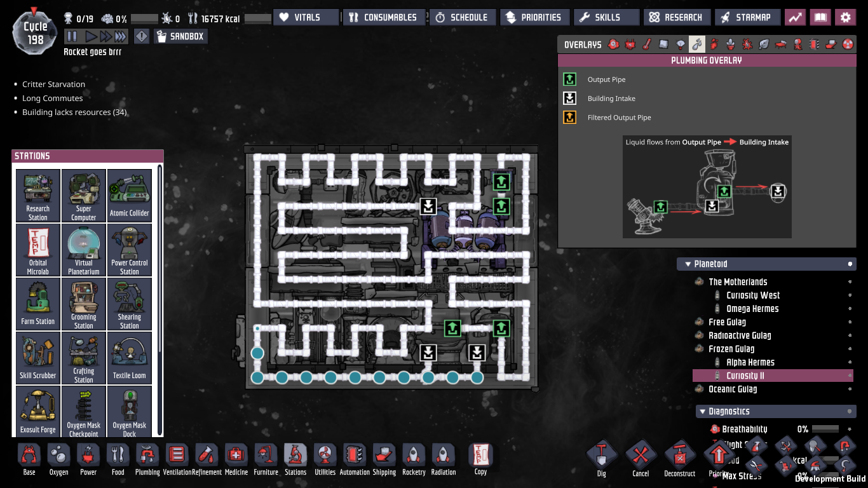Screen dimensions: 868x488
Task: Toggle the Breathability diagnostic pin
Action: (850, 429)
